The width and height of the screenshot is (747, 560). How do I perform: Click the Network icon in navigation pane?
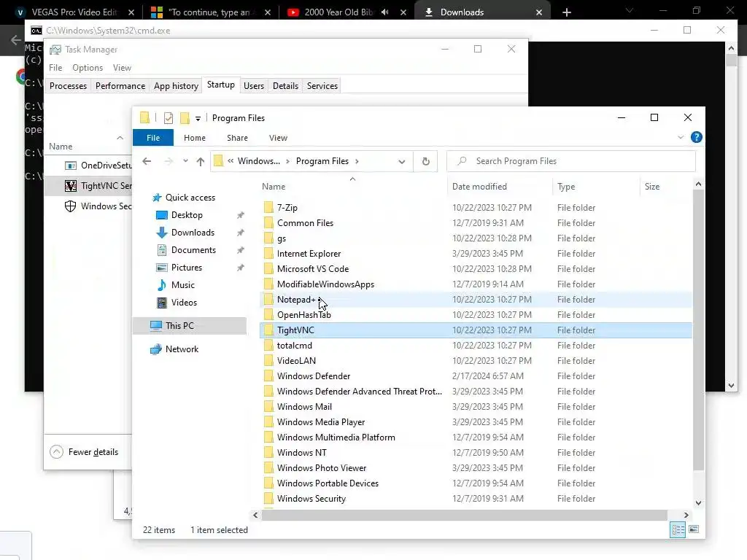pyautogui.click(x=156, y=349)
